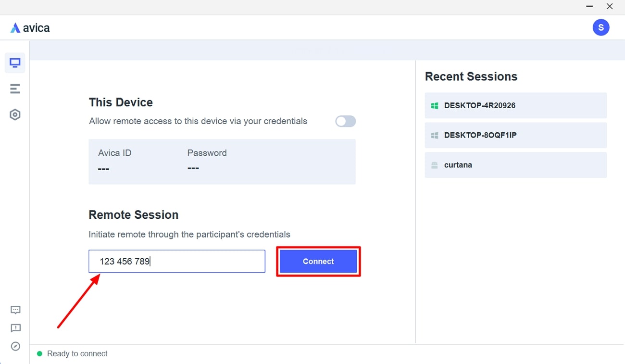This screenshot has height=364, width=625.
Task: Click the green status dot
Action: [40, 354]
